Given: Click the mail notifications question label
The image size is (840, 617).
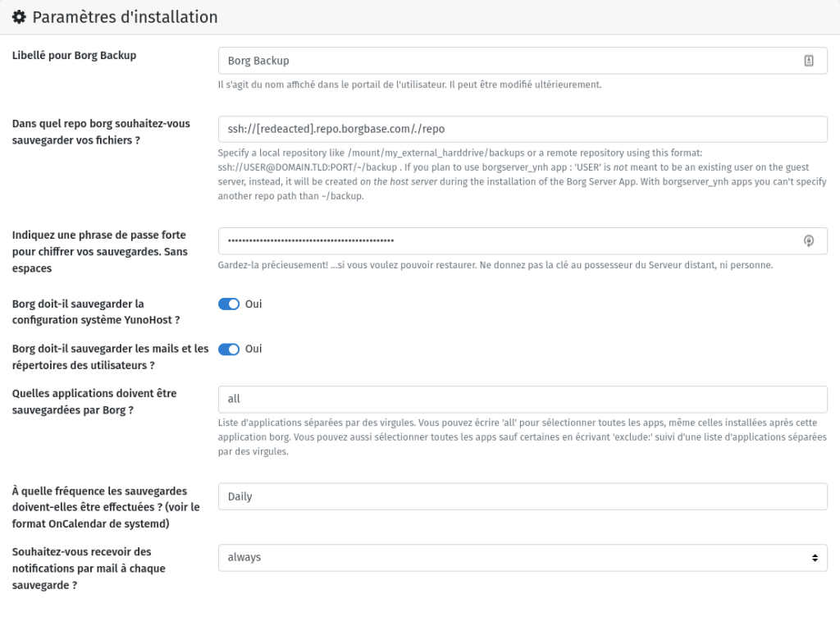Looking at the screenshot, I should (89, 569).
